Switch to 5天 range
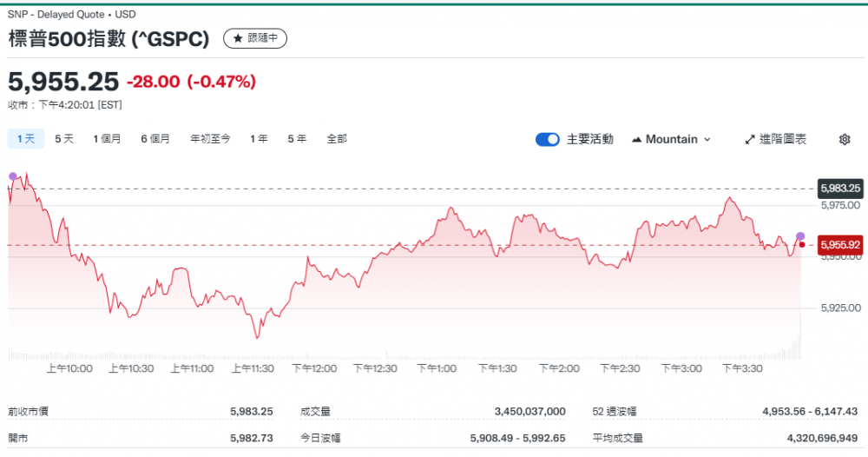 pyautogui.click(x=64, y=138)
